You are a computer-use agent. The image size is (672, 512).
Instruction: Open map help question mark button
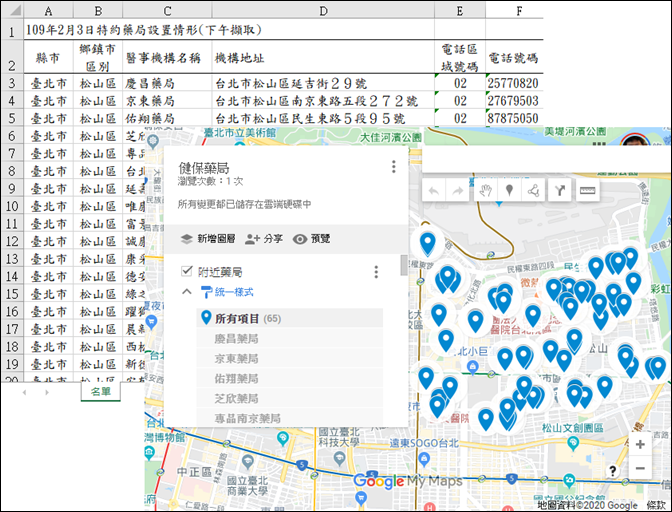click(613, 471)
